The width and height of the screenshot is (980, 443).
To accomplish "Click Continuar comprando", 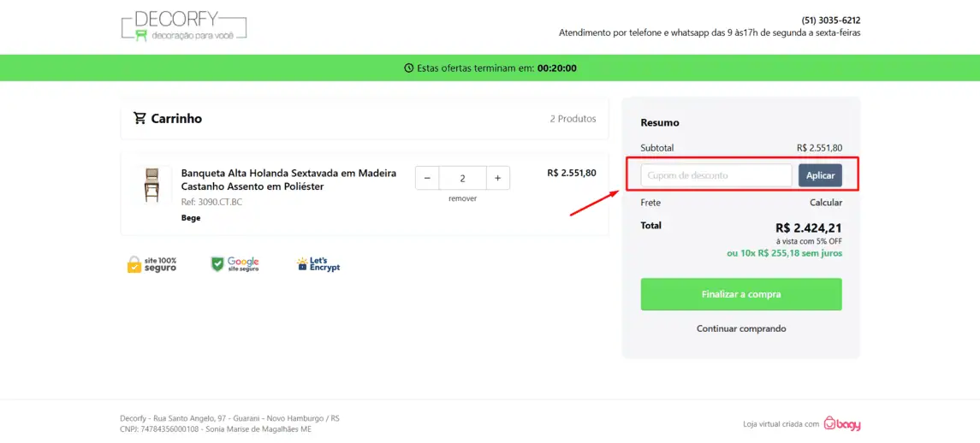I will pos(741,328).
